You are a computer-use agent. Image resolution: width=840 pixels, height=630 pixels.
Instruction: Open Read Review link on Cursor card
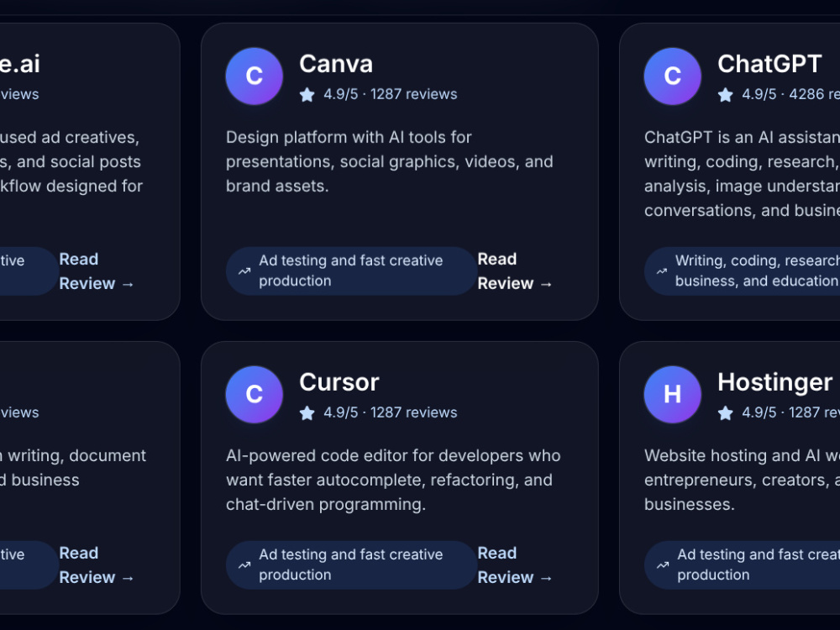tap(514, 565)
